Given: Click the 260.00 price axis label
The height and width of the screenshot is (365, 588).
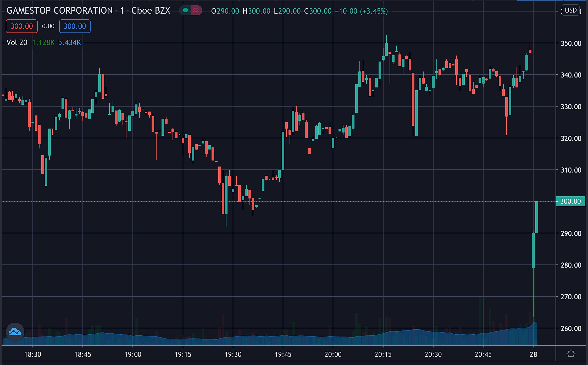Looking at the screenshot, I should pyautogui.click(x=571, y=329).
